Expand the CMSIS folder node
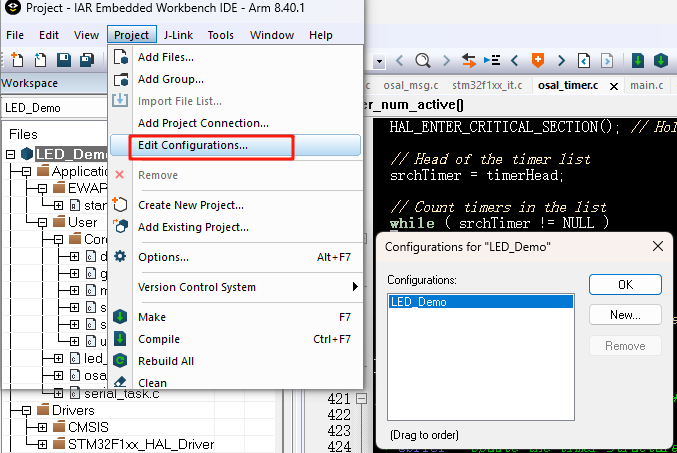The height and width of the screenshot is (453, 677). point(42,427)
